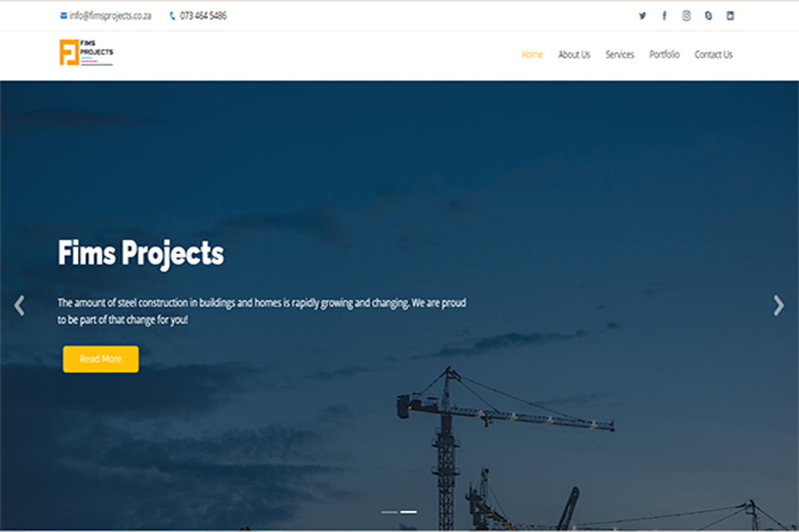Click the phone handset icon
The height and width of the screenshot is (532, 799).
click(173, 16)
